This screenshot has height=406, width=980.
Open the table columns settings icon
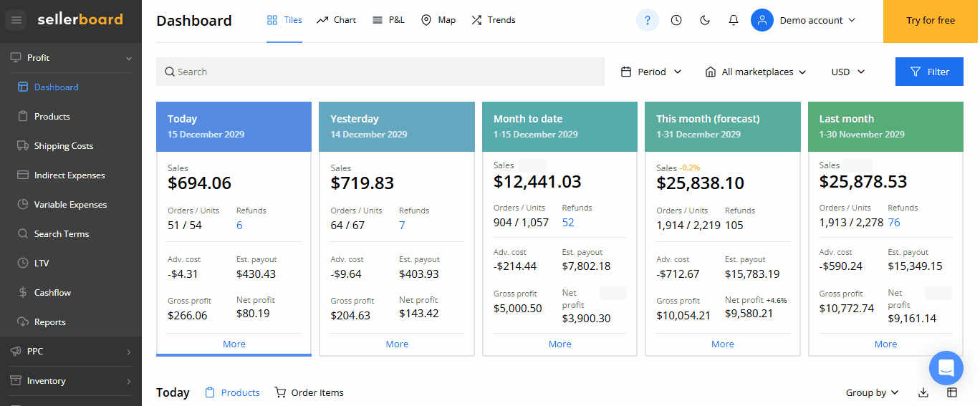952,392
